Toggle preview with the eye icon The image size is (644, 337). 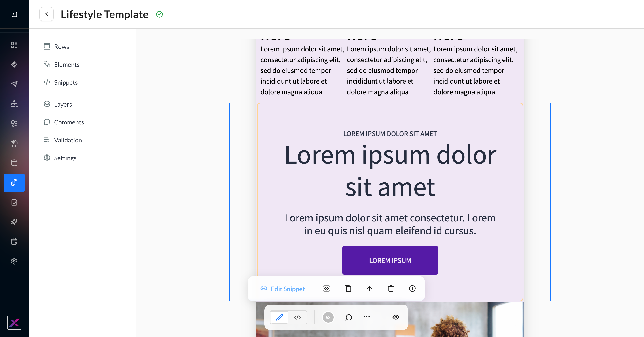pos(396,317)
